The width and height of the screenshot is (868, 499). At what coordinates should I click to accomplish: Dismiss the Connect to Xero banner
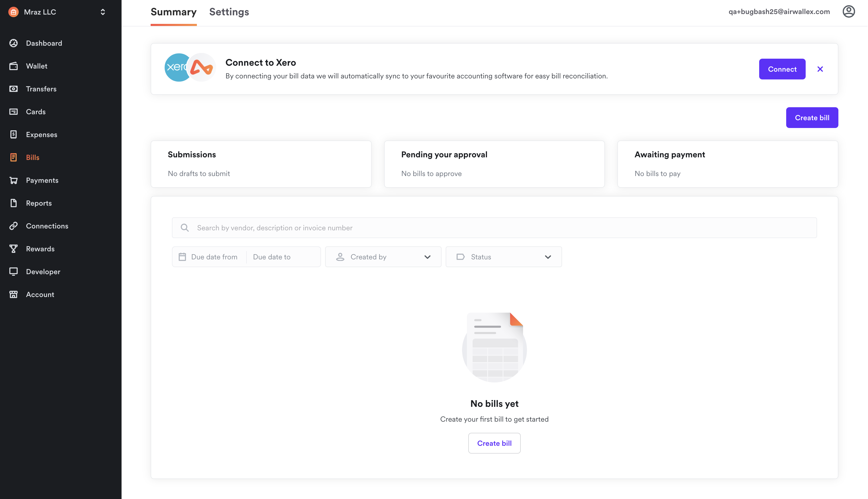[x=820, y=69]
